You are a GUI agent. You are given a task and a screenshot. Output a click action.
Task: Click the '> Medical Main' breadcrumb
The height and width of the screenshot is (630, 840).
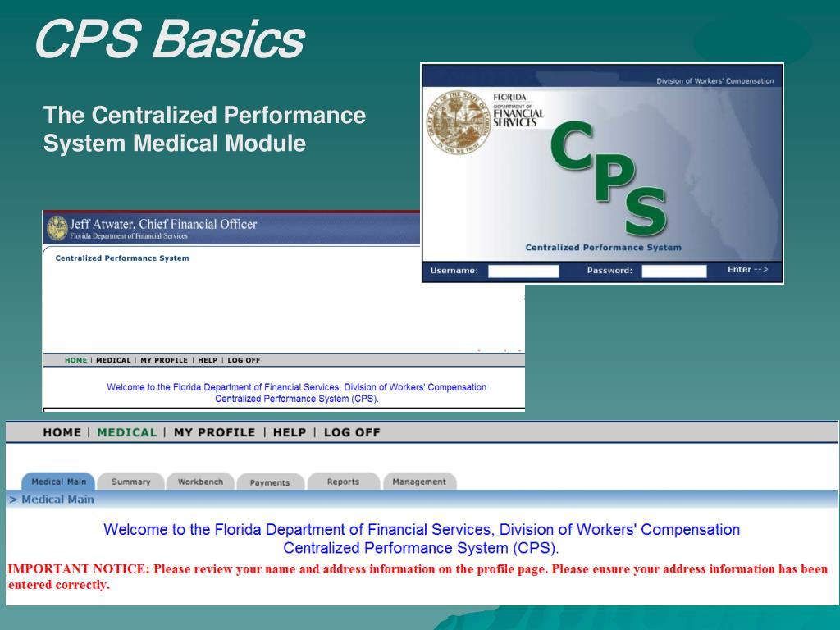[52, 500]
